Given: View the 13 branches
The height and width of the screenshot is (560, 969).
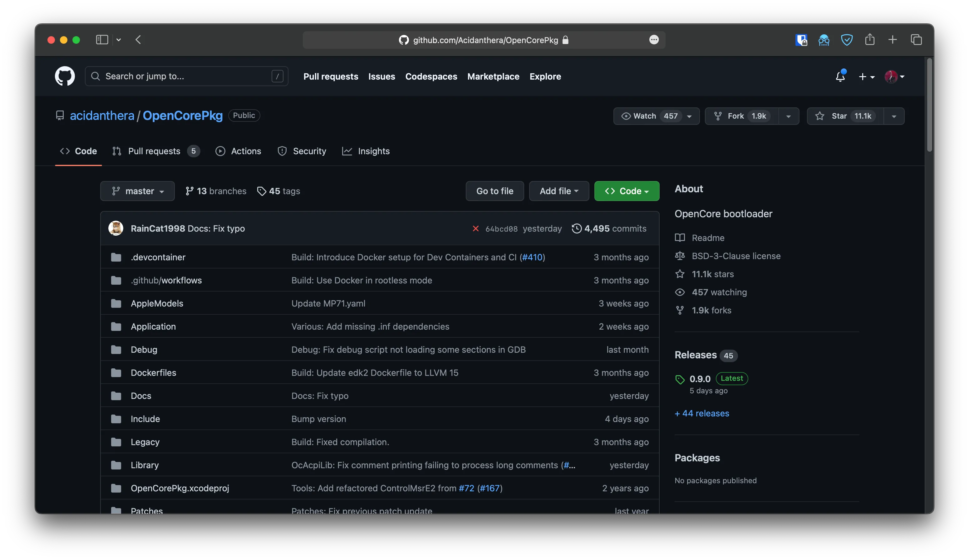Looking at the screenshot, I should [216, 191].
